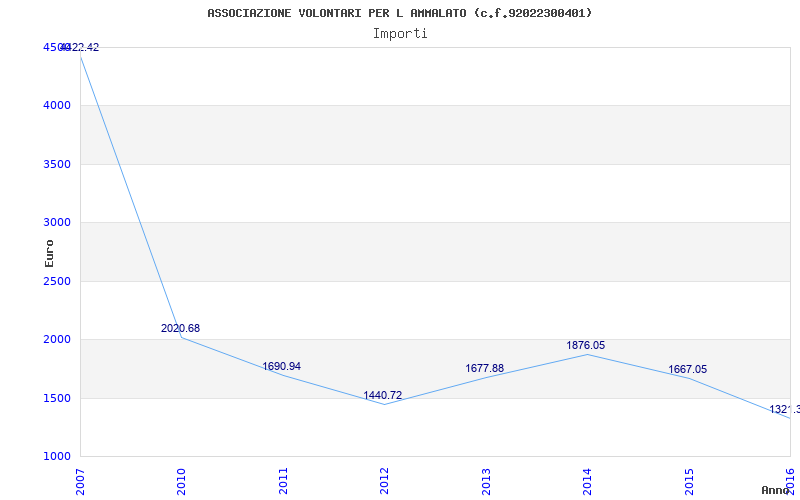The image size is (800, 500).
Task: Click the 2013 x-axis year
Action: [x=486, y=481]
